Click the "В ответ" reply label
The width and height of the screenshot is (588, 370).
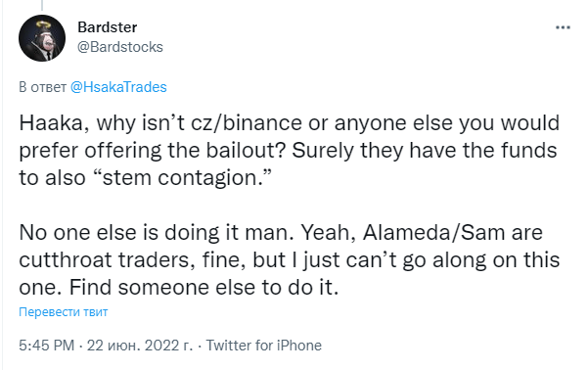point(43,87)
